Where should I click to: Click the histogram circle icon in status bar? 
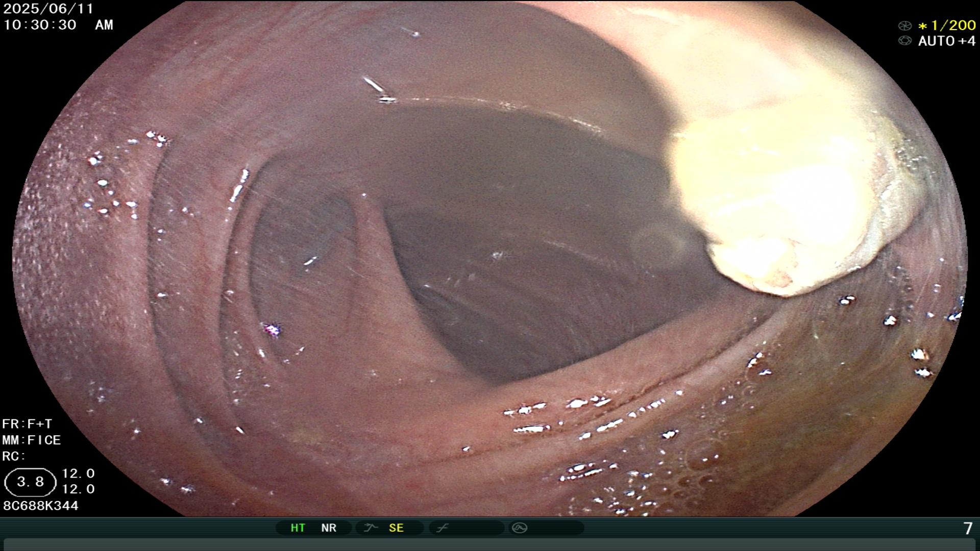coord(520,528)
